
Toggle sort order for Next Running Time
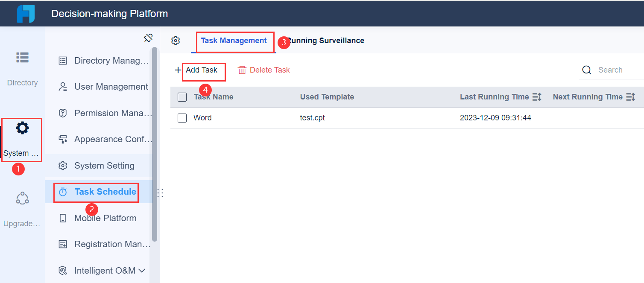pos(631,97)
